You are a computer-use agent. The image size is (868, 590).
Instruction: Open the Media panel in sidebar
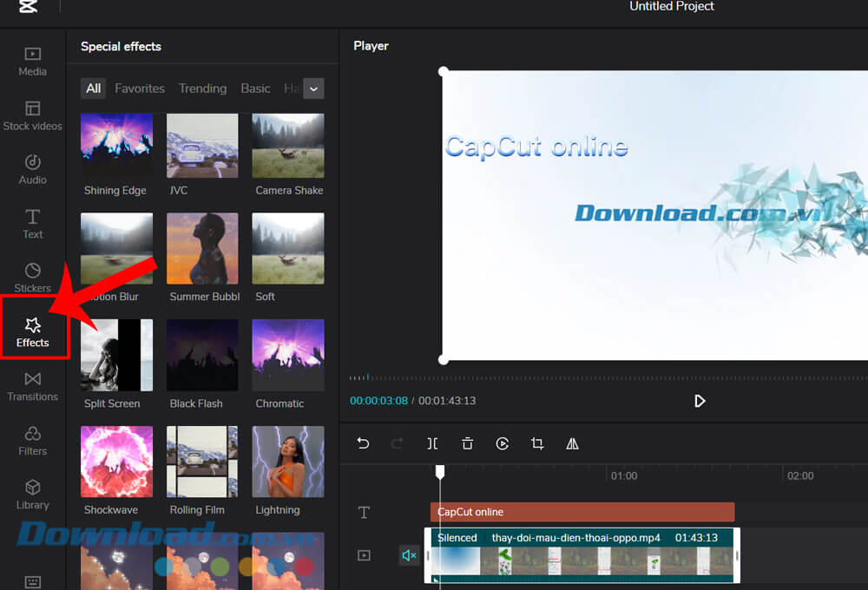point(32,61)
